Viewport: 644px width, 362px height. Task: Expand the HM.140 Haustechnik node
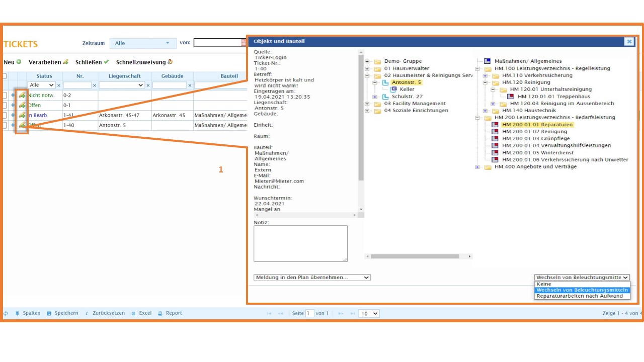(x=485, y=111)
